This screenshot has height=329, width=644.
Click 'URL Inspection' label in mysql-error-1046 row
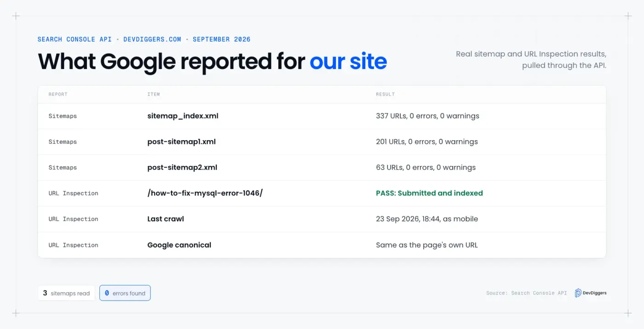pyautogui.click(x=73, y=193)
